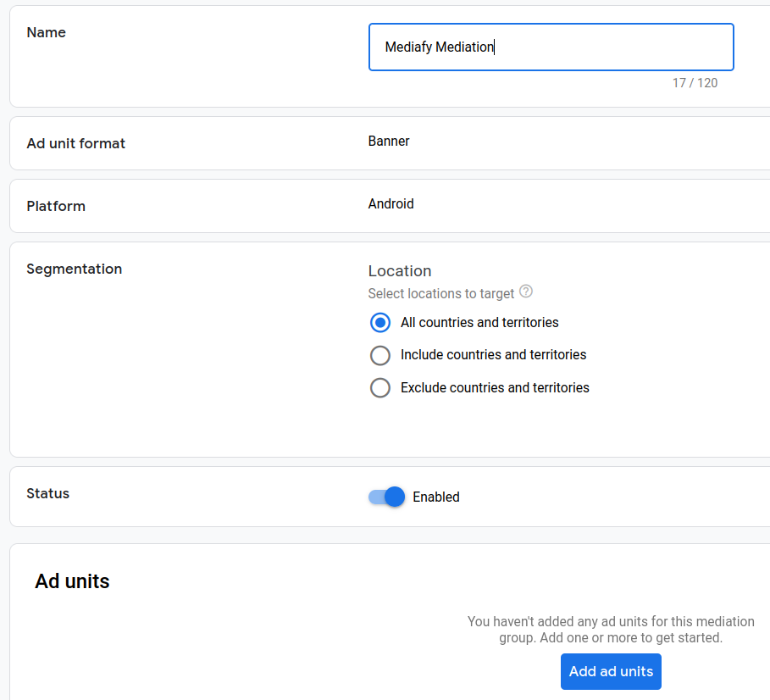Click the Segmentation section label
770x700 pixels.
74,269
